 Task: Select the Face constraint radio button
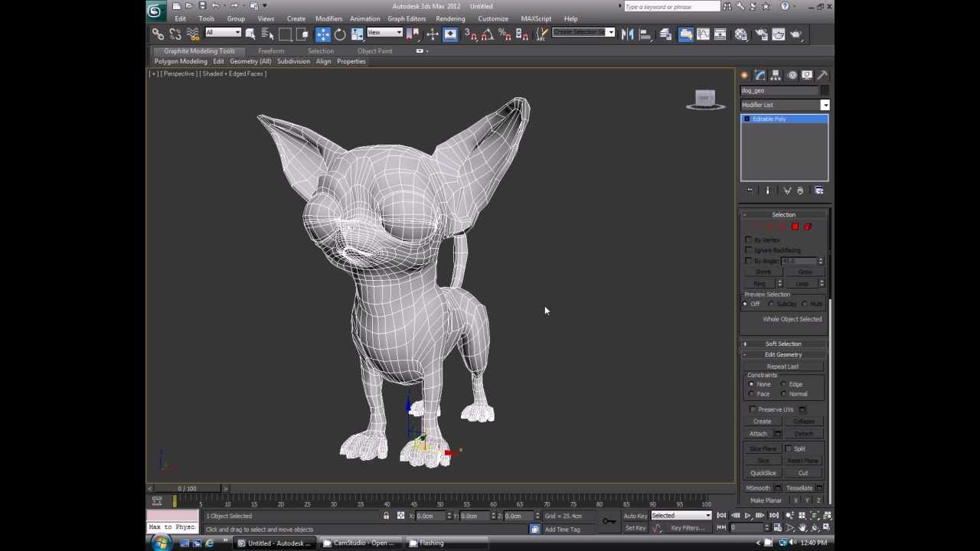(x=751, y=394)
